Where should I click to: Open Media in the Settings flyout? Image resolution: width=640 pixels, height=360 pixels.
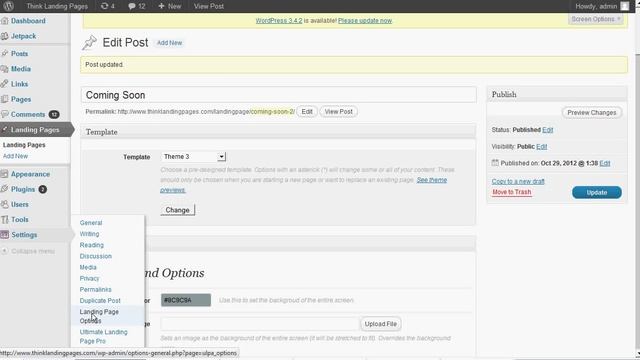(x=88, y=267)
